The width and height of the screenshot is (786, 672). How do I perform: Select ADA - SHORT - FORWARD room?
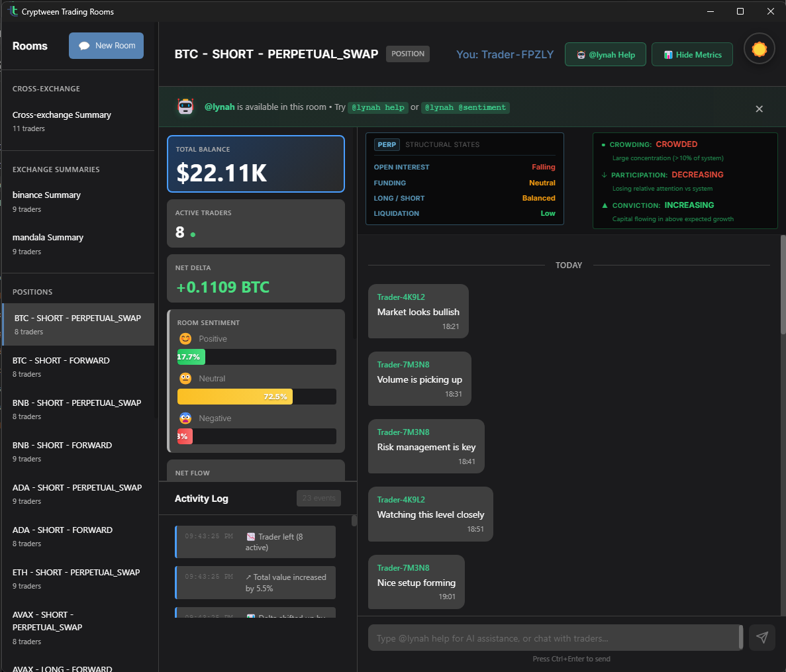tap(78, 536)
